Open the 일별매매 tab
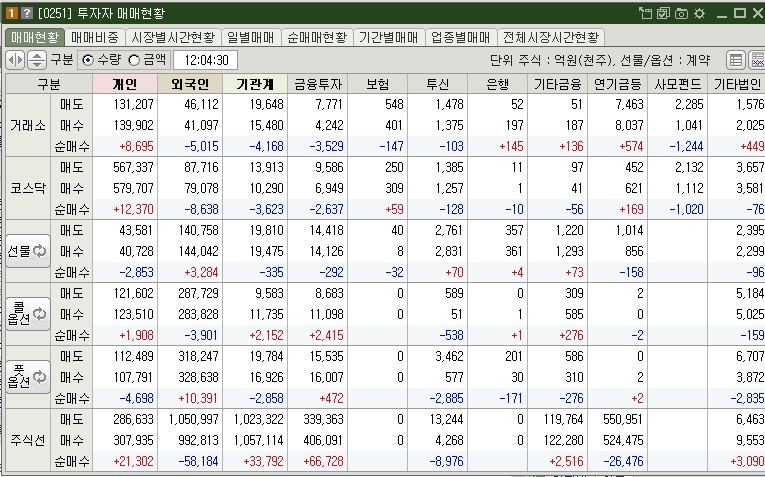The image size is (765, 477). click(251, 37)
